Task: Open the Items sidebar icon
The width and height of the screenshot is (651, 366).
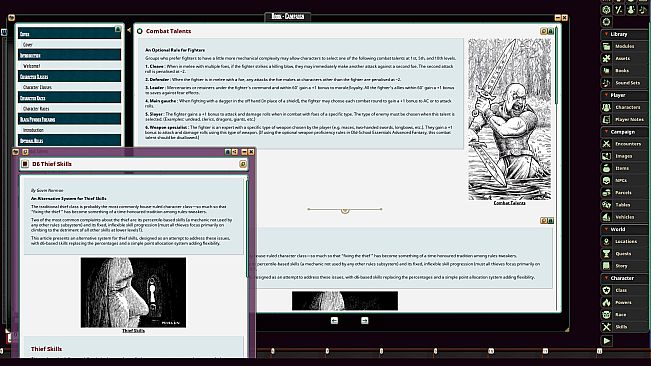Action: [606, 168]
